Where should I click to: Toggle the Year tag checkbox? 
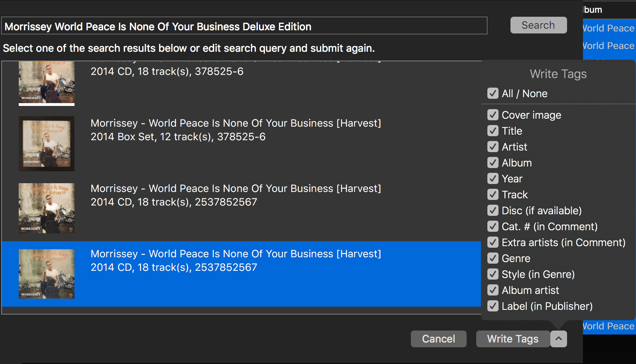493,179
